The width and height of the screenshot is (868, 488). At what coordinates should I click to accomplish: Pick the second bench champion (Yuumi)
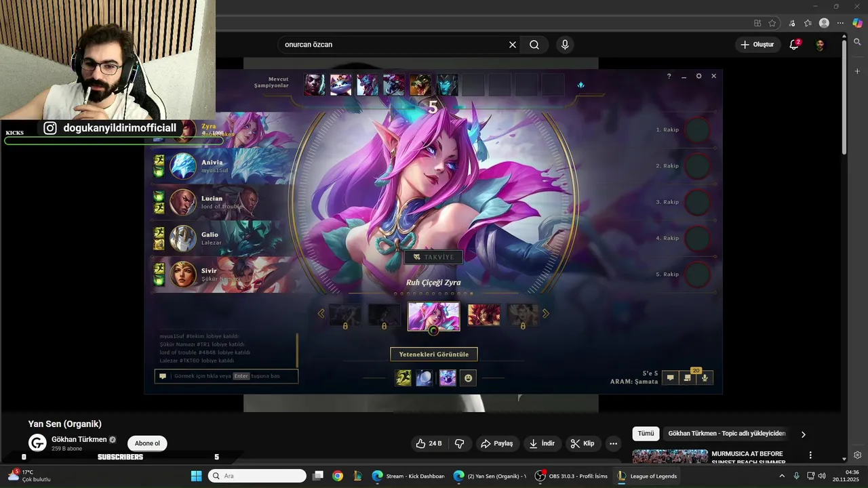[340, 85]
